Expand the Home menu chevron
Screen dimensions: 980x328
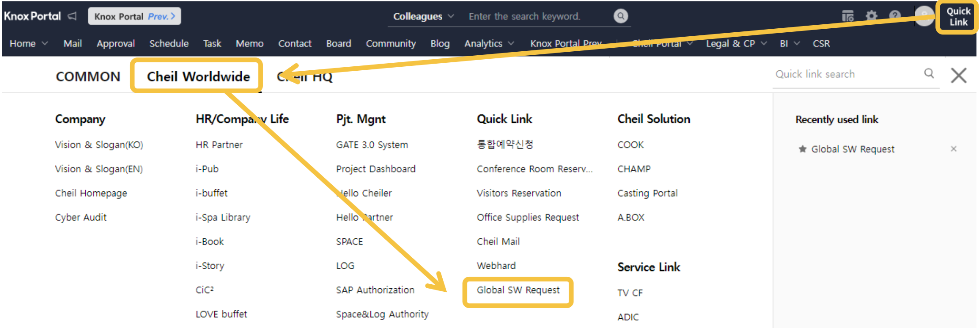[45, 43]
